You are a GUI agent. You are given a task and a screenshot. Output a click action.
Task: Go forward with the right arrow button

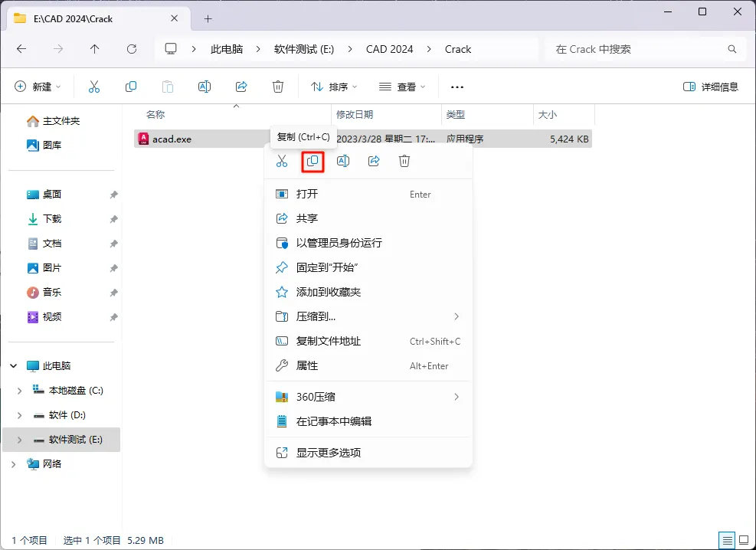point(58,49)
